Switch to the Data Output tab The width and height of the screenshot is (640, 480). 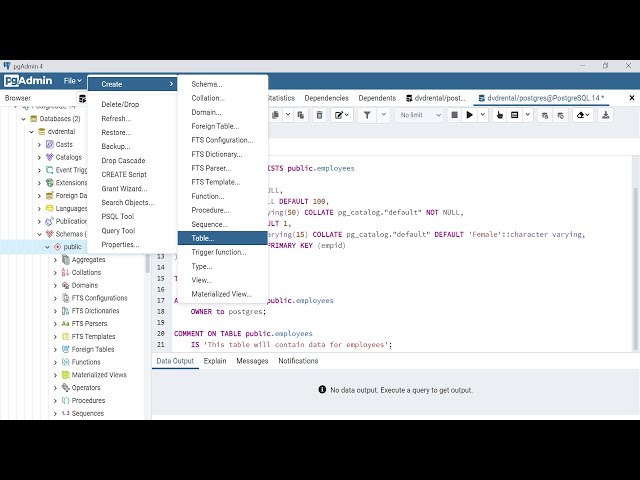(175, 361)
